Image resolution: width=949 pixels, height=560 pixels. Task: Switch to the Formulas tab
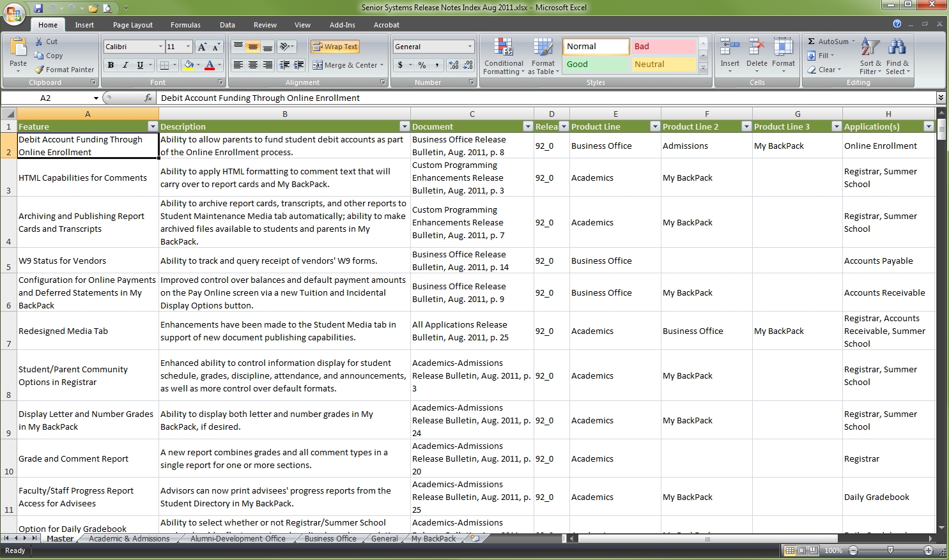coord(185,25)
